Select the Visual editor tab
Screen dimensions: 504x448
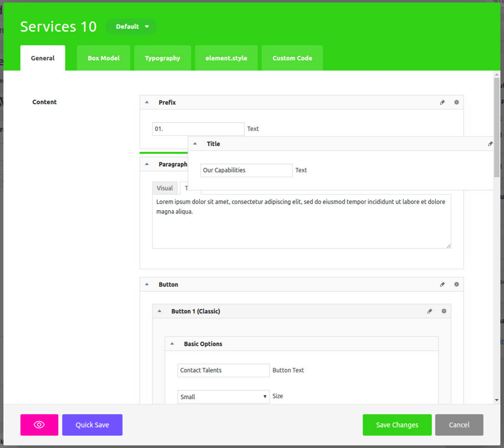[165, 188]
